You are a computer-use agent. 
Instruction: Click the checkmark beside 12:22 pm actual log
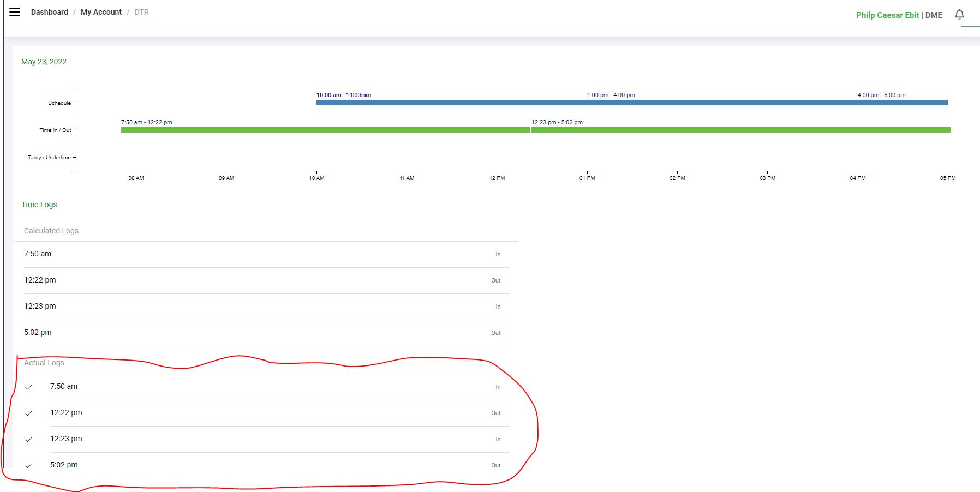(29, 413)
